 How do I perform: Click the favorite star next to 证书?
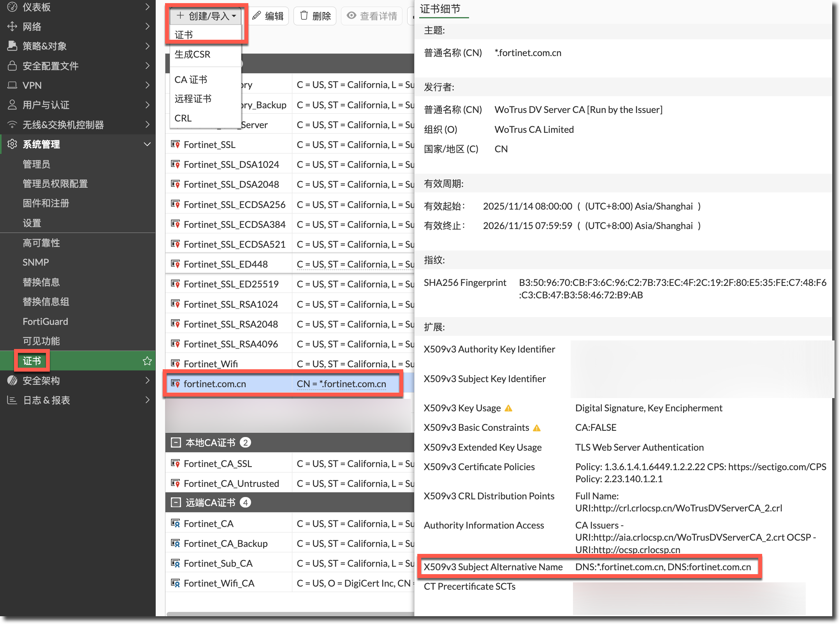pos(147,361)
